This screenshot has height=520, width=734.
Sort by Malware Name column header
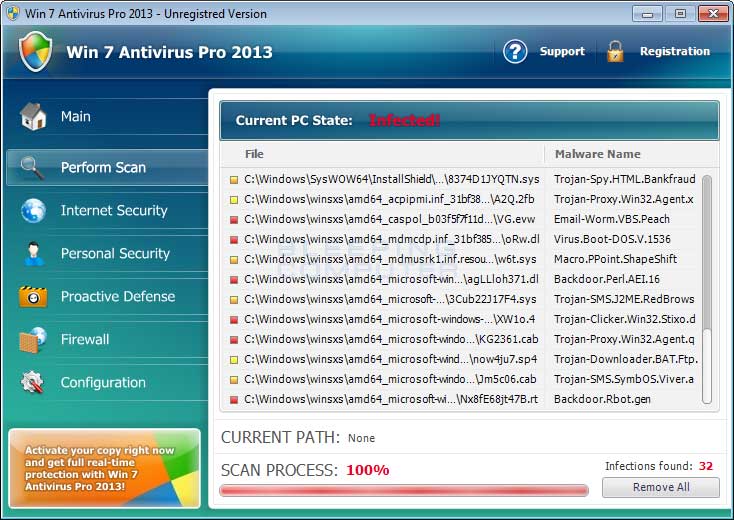[x=597, y=154]
